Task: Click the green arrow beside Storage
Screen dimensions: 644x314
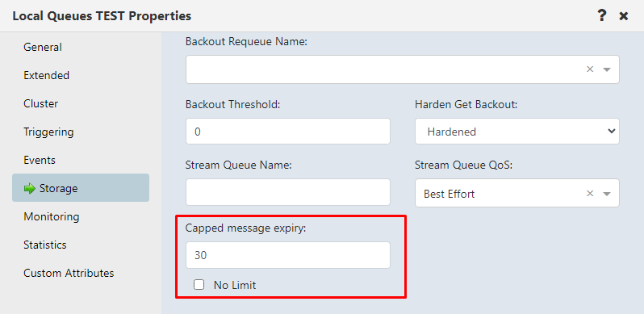Action: (x=30, y=188)
